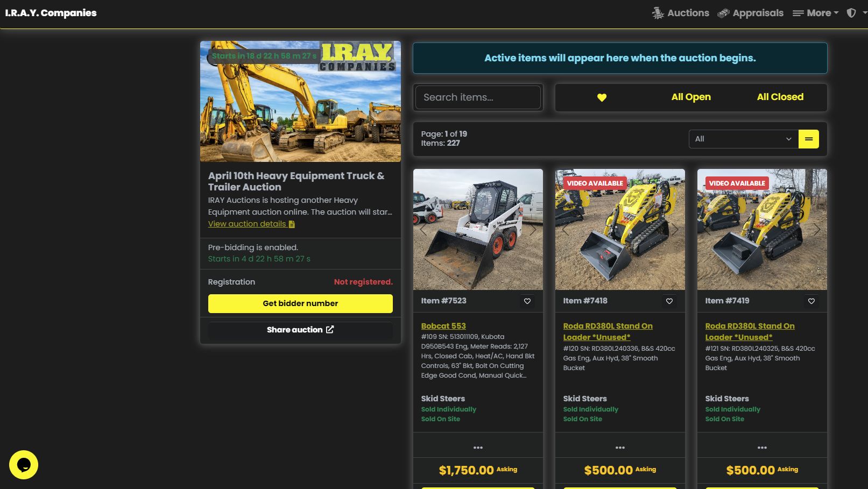Expand the caret next to shield icon
This screenshot has width=868, height=489.
pos(864,13)
